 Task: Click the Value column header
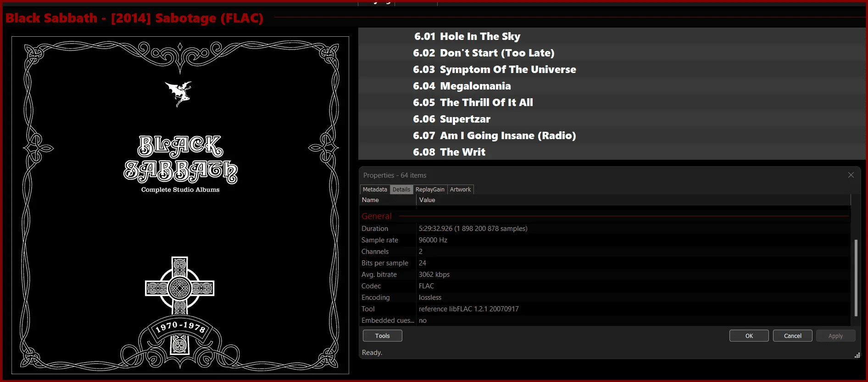point(633,200)
